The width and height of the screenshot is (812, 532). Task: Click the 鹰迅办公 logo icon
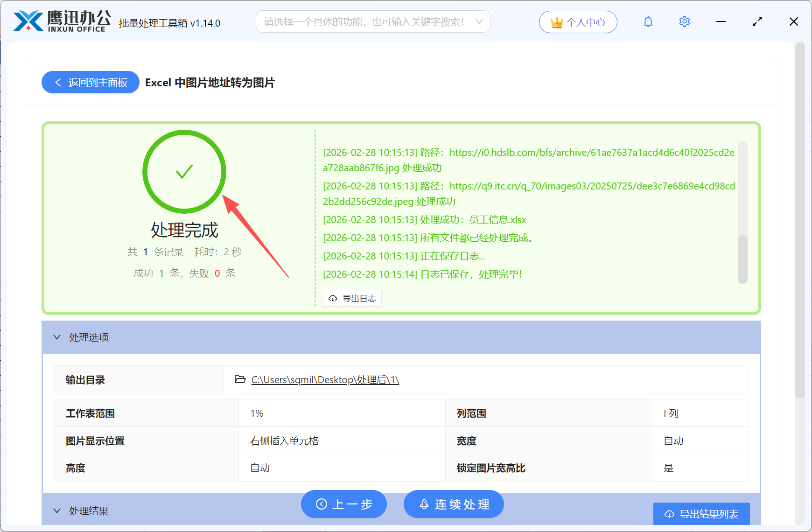point(27,21)
